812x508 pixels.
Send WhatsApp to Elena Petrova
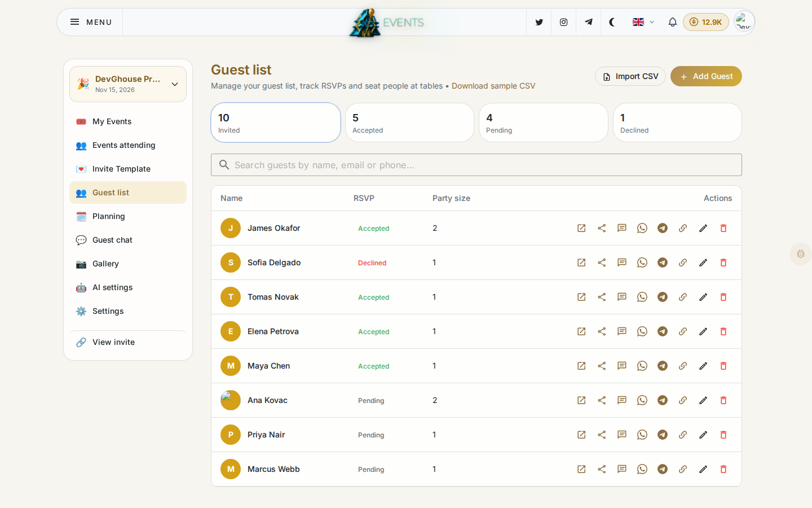click(642, 331)
